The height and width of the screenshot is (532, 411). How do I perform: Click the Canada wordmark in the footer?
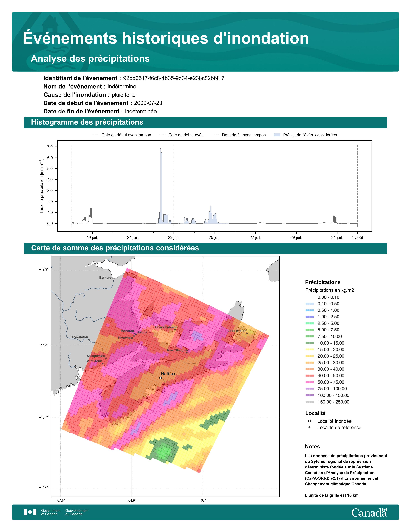[x=369, y=512]
